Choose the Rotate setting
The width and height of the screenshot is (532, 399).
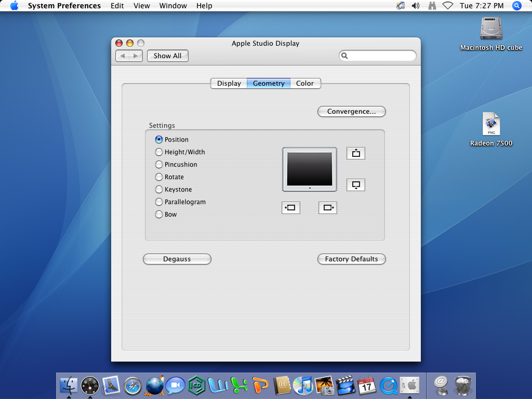pyautogui.click(x=159, y=177)
